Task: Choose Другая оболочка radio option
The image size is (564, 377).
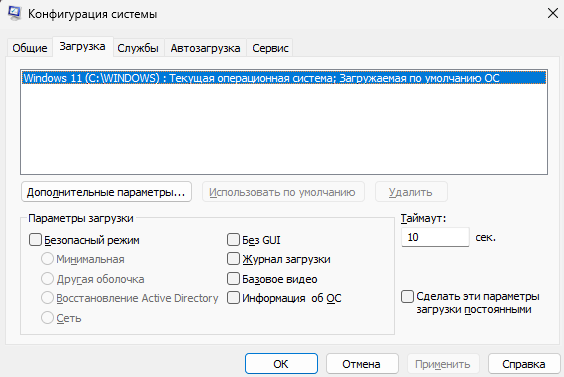Action: tap(47, 278)
